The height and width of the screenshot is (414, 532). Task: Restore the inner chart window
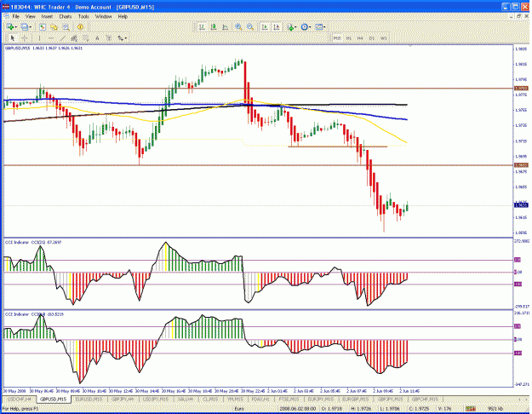tap(519, 16)
